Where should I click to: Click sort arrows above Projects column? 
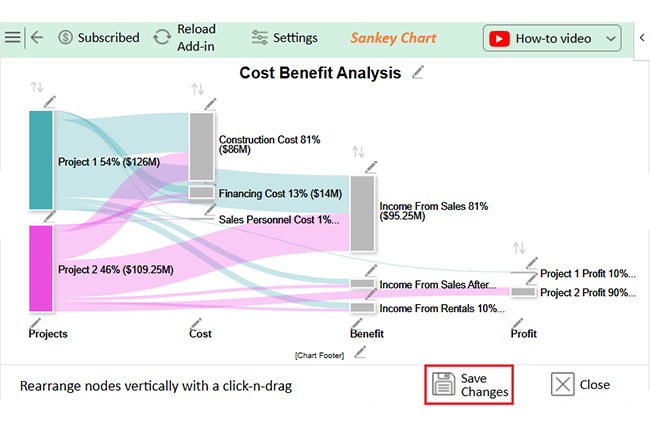(x=37, y=88)
